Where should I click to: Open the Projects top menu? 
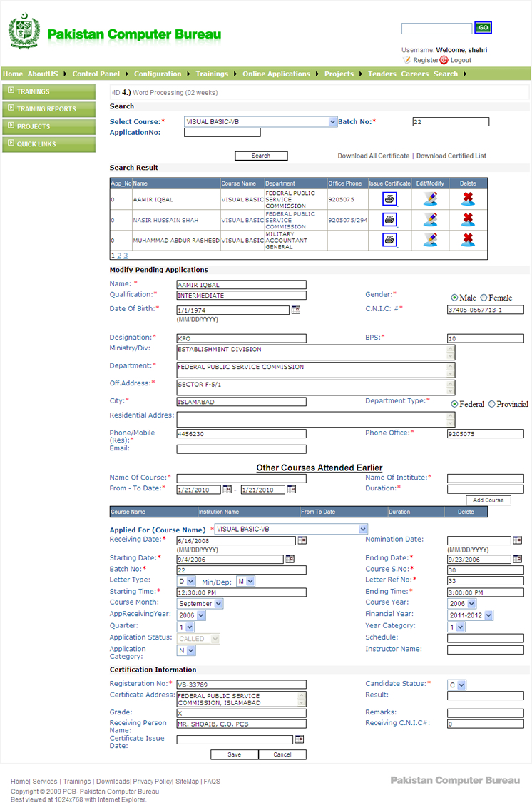coord(339,74)
